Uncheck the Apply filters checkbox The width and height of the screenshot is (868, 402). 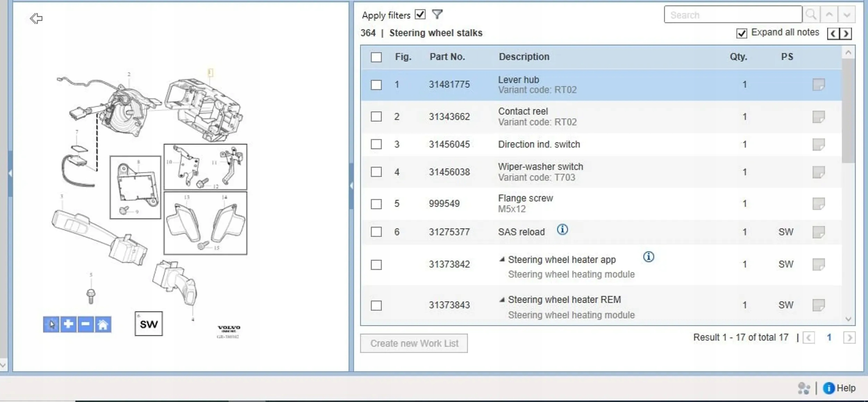click(x=420, y=15)
